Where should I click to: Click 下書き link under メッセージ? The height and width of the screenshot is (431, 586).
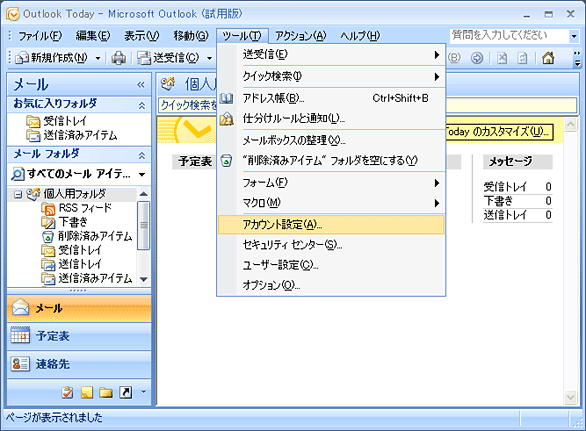point(498,201)
